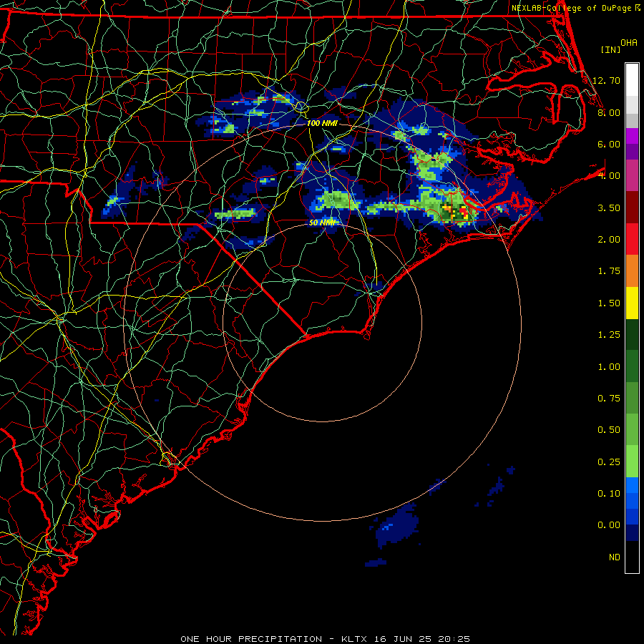
Task: Select the '0.10' scale label
Action: click(x=609, y=493)
